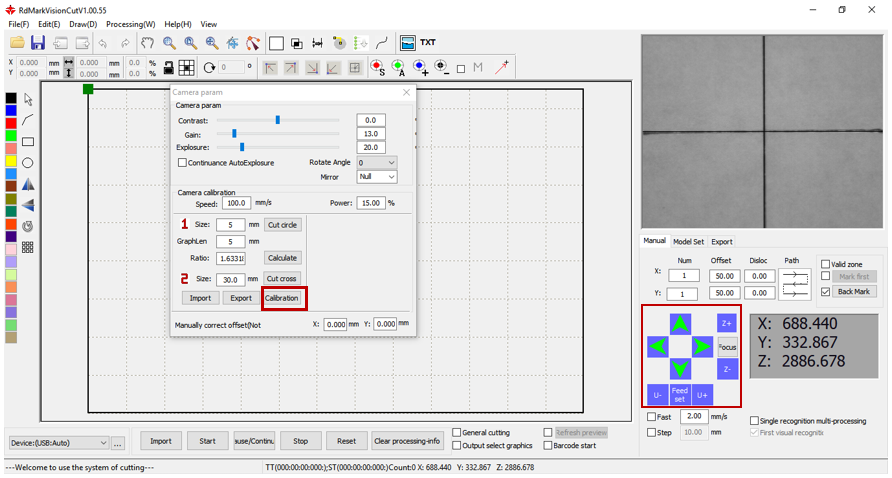Select the red color swatch

tap(10, 123)
